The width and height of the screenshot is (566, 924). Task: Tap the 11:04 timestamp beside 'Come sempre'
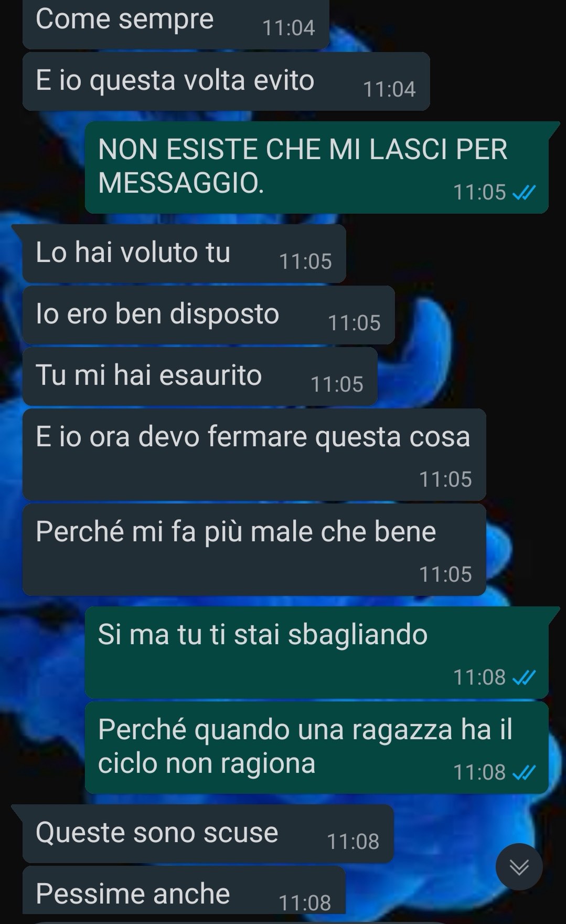tap(289, 28)
